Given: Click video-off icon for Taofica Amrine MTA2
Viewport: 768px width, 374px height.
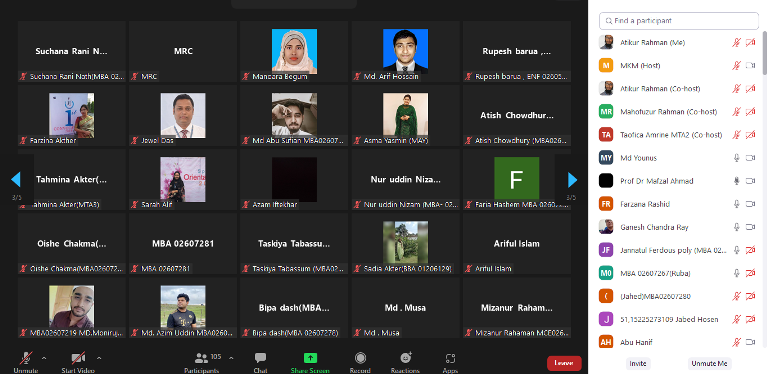Looking at the screenshot, I should 750,135.
